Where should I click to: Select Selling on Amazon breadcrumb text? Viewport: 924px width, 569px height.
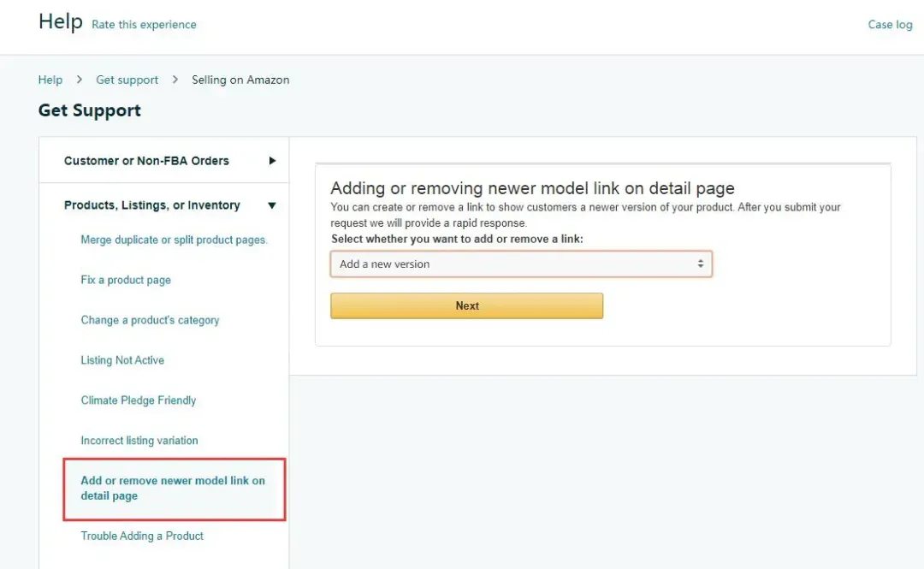240,80
